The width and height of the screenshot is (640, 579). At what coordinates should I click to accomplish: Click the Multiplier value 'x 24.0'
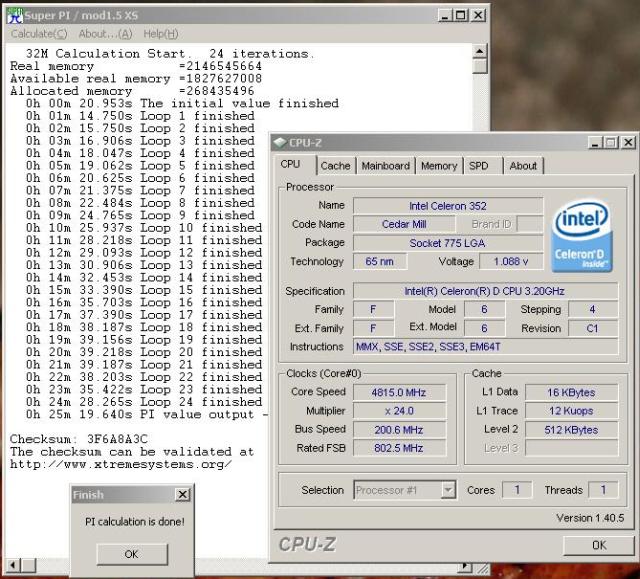tap(399, 411)
